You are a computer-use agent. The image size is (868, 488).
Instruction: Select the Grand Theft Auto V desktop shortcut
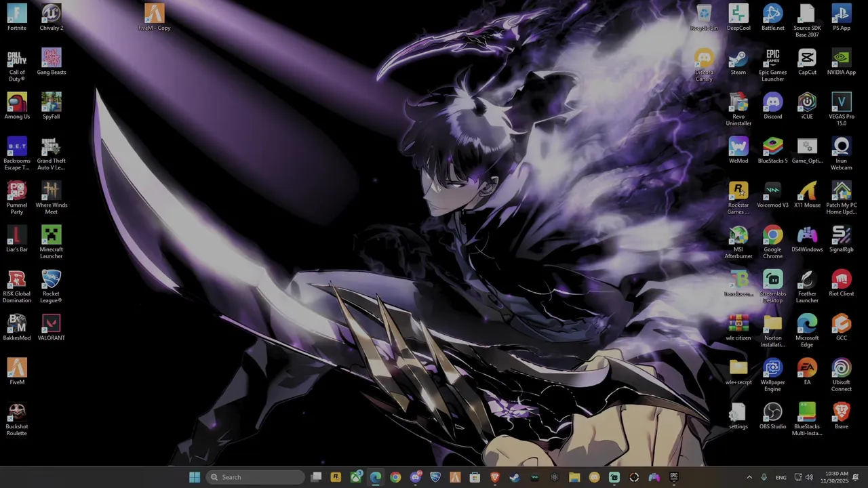(52, 153)
